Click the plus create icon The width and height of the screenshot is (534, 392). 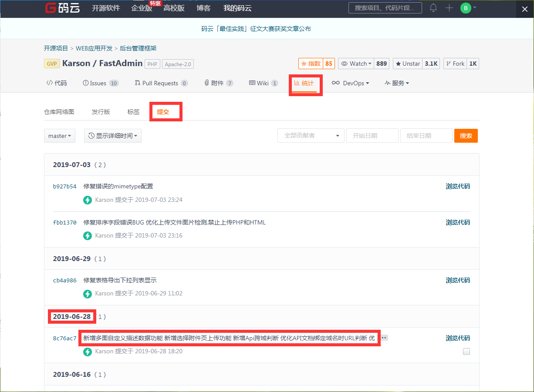pos(450,8)
